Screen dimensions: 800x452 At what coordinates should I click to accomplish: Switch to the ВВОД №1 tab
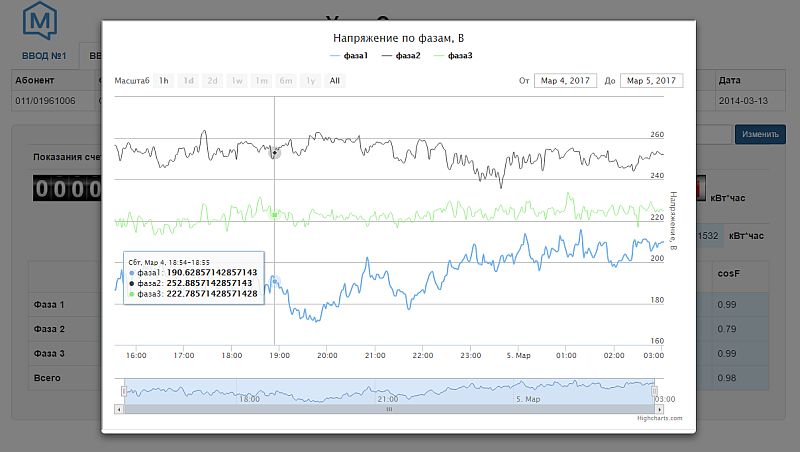click(44, 56)
